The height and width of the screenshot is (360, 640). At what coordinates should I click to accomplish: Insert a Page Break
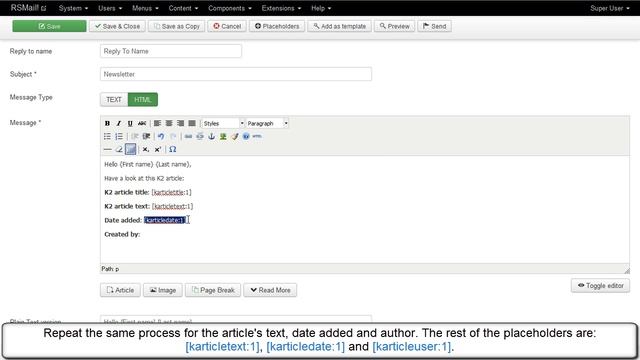pyautogui.click(x=213, y=290)
